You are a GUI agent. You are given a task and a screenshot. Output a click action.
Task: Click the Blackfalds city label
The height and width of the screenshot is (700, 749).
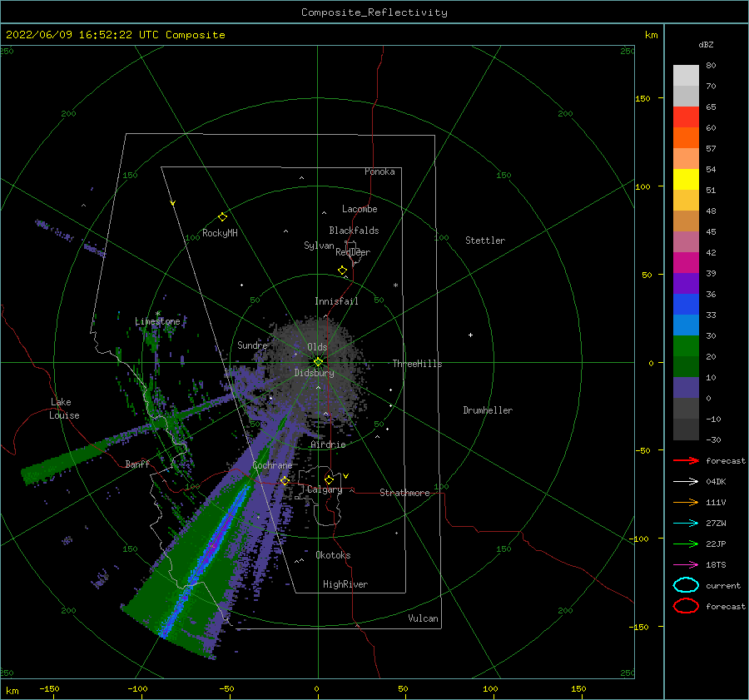tap(354, 231)
